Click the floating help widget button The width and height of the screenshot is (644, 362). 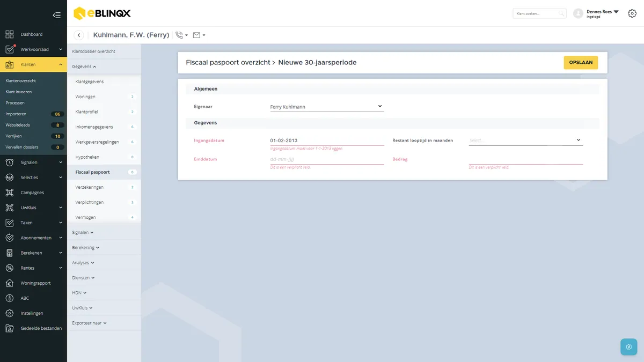(629, 347)
